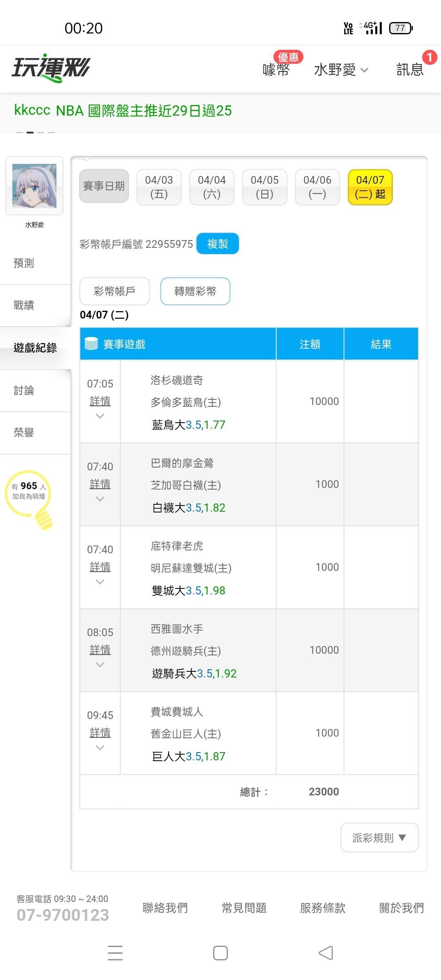Viewport: 441px width, 980px height.
Task: Tap the 玩運彩 logo
Action: (51, 68)
